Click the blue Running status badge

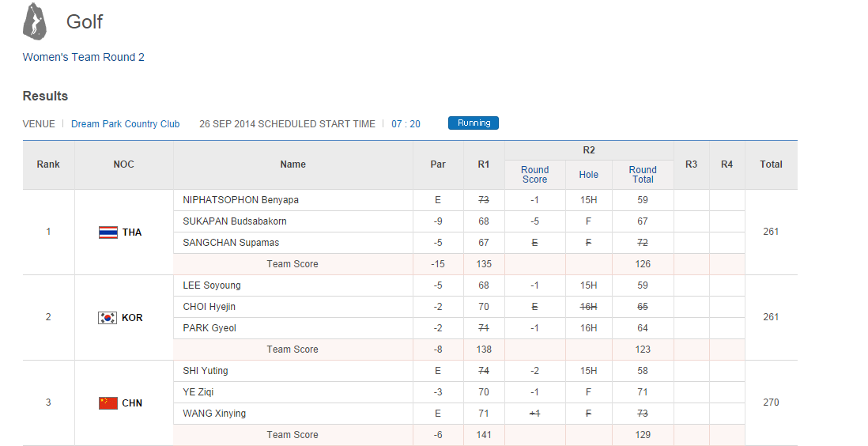pyautogui.click(x=473, y=123)
